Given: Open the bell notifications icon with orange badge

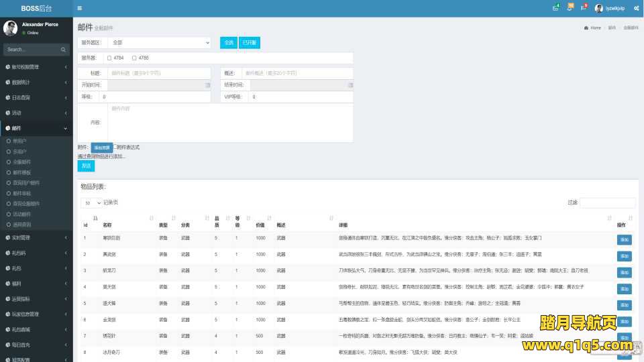Looking at the screenshot, I should [x=570, y=8].
